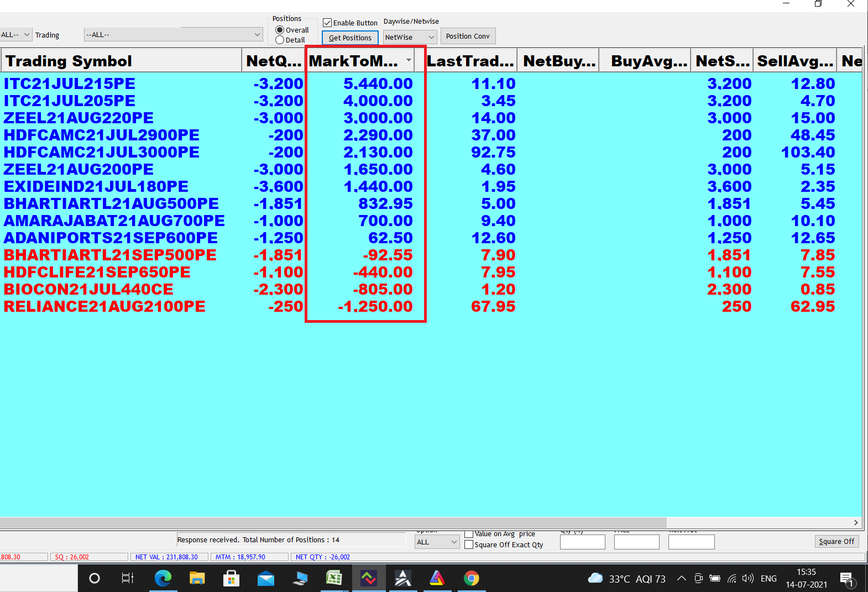Select ITC21JUL205PE position row
The height and width of the screenshot is (592, 868).
click(431, 101)
